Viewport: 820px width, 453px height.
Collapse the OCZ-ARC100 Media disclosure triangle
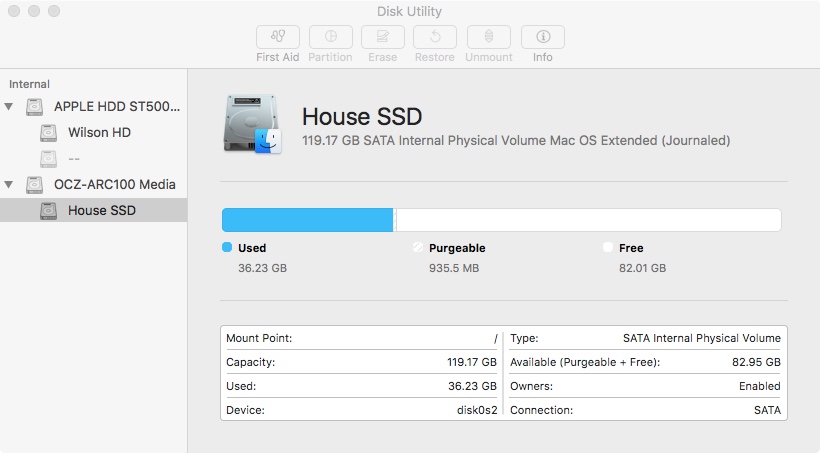9,185
